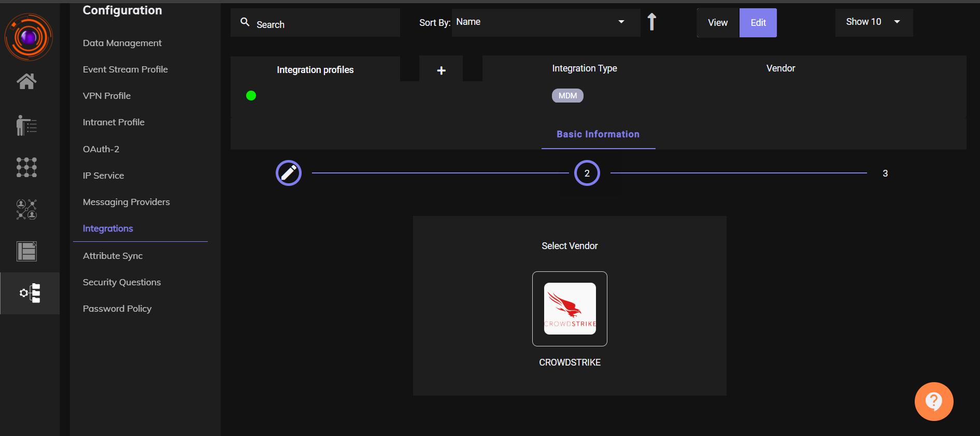Click the Select Vendor heading
The height and width of the screenshot is (436, 980).
pyautogui.click(x=570, y=246)
